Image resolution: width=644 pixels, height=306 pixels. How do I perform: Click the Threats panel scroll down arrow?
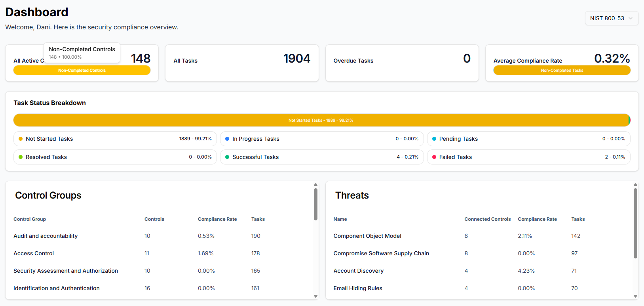click(635, 296)
